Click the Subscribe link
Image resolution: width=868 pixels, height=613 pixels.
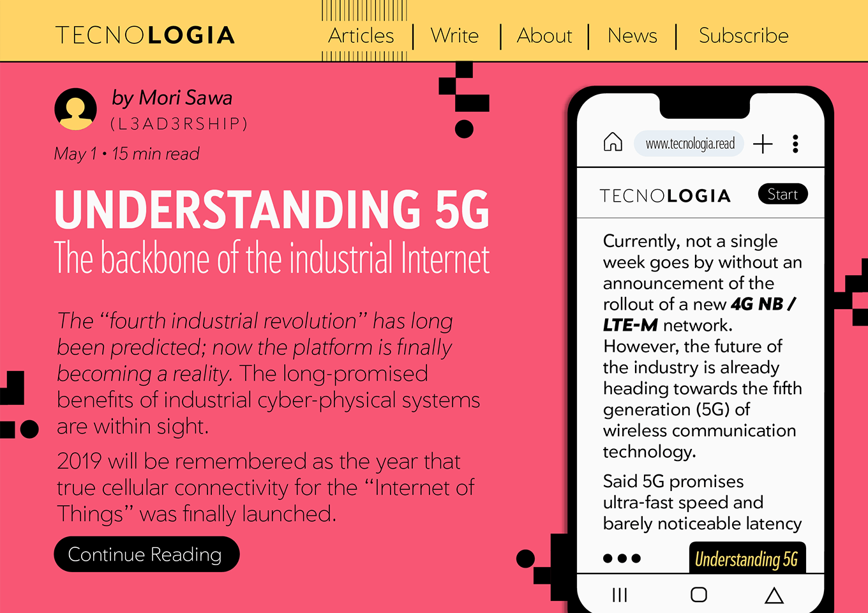click(x=744, y=36)
